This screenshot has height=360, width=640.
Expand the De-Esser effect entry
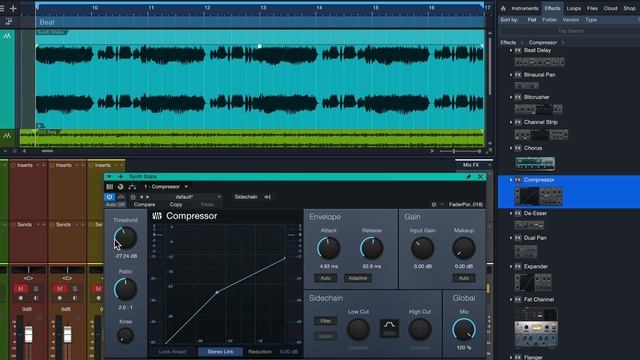coord(511,213)
